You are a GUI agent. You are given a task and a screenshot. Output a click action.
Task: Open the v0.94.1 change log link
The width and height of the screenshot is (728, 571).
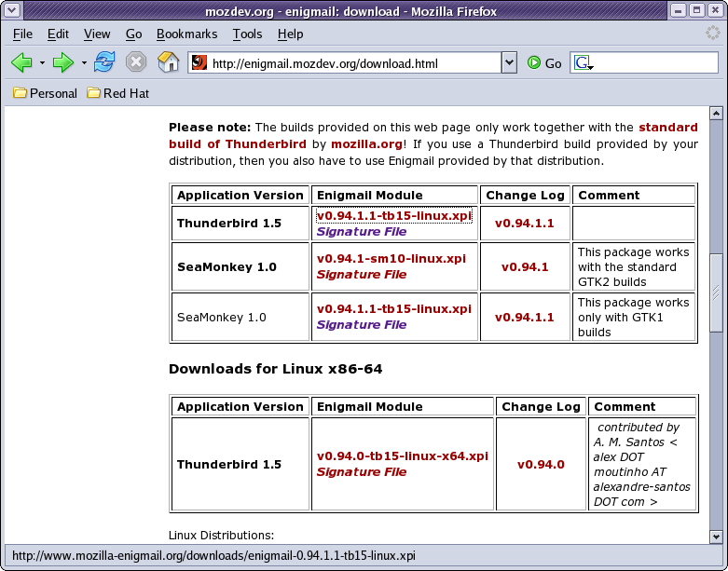point(525,266)
